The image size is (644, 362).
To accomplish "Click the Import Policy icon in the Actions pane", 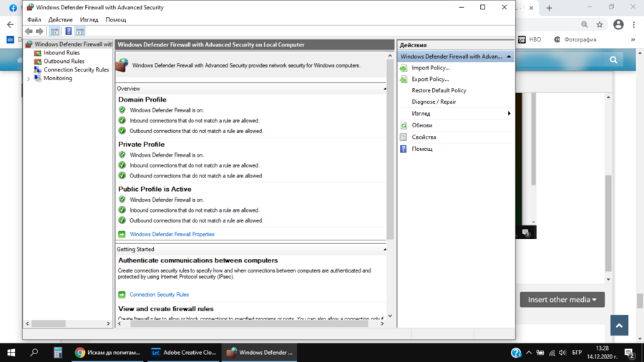I will tap(404, 68).
